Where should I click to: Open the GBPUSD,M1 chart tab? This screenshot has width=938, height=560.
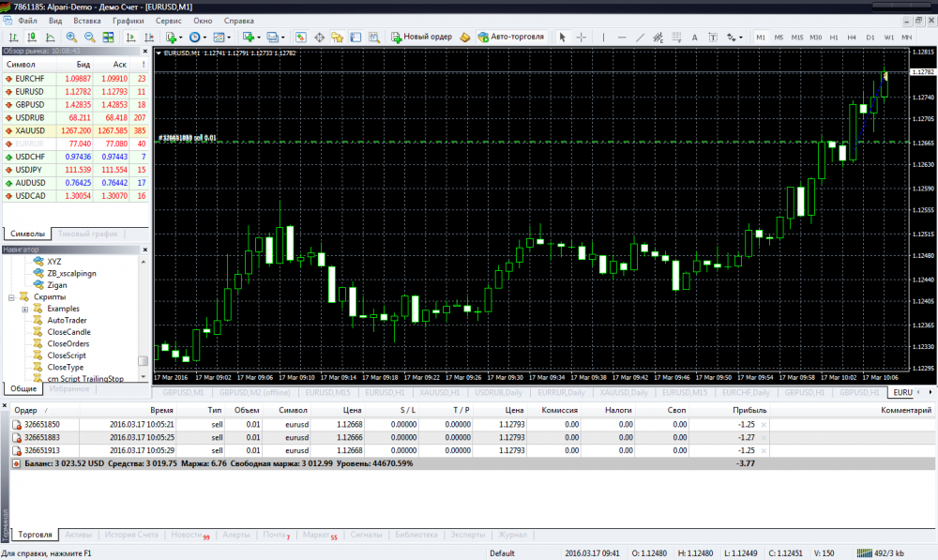coord(183,392)
